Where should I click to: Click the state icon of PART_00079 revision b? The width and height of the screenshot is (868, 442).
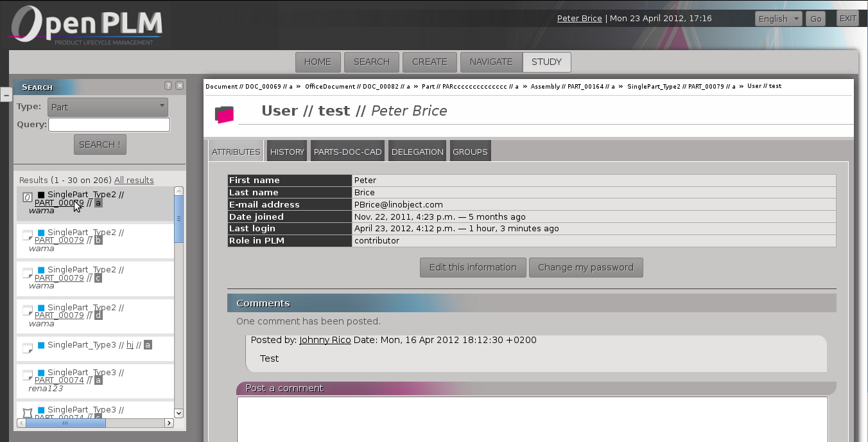[28, 235]
